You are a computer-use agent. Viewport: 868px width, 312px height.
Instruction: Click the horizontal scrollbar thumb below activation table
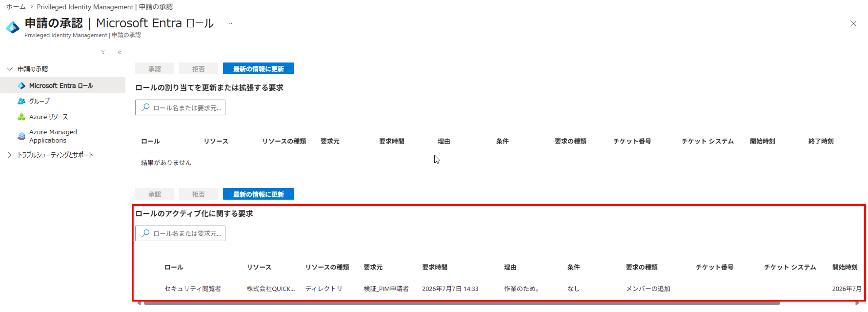pos(462,304)
